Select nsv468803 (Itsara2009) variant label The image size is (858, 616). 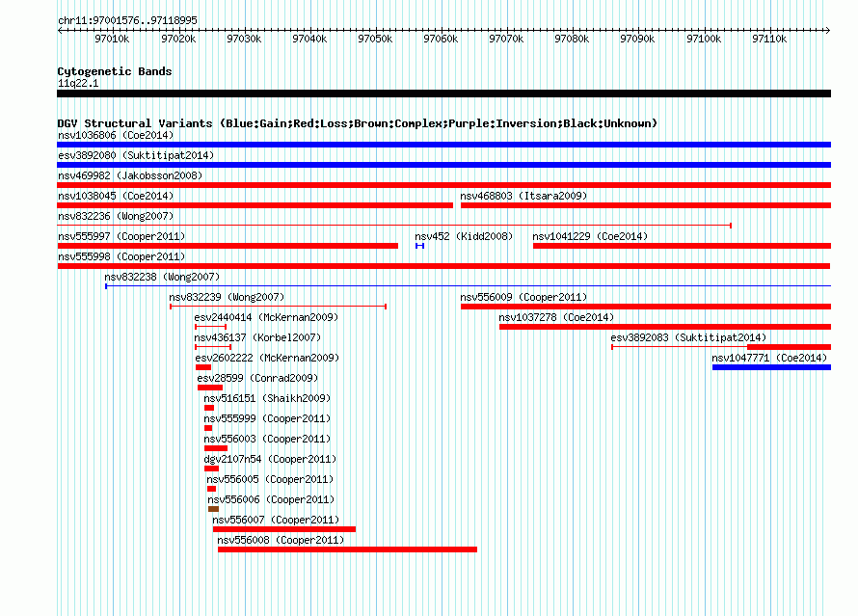(x=523, y=196)
